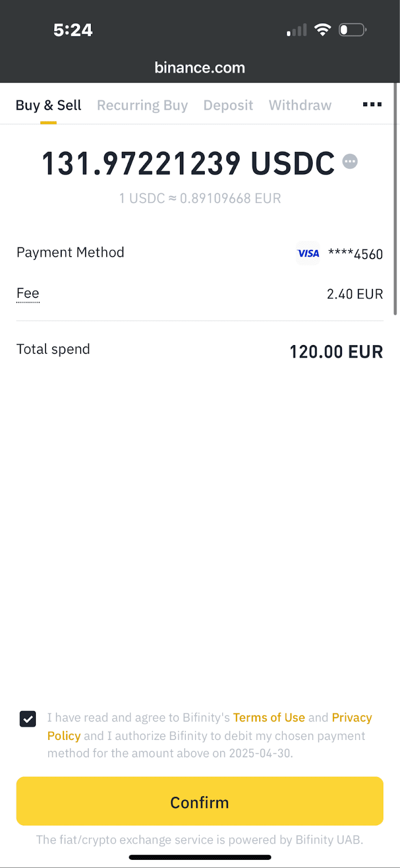
Task: Tap the round info icon beside USDC amount
Action: [350, 162]
